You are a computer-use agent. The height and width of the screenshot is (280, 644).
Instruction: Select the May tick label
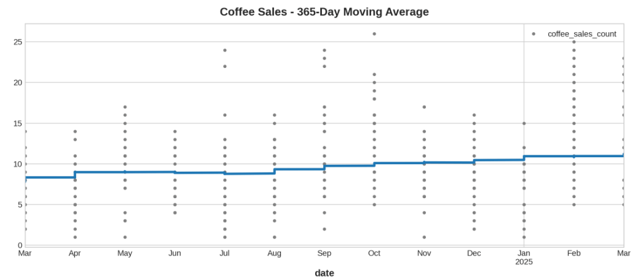click(125, 253)
